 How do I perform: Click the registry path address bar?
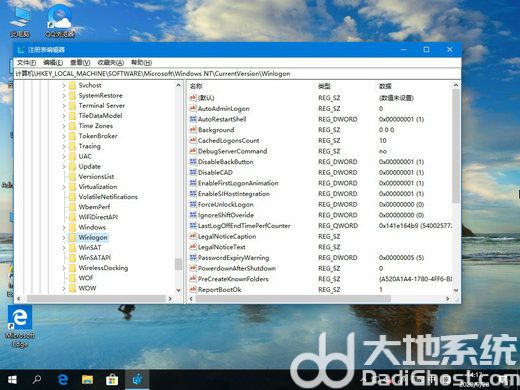[x=237, y=74]
